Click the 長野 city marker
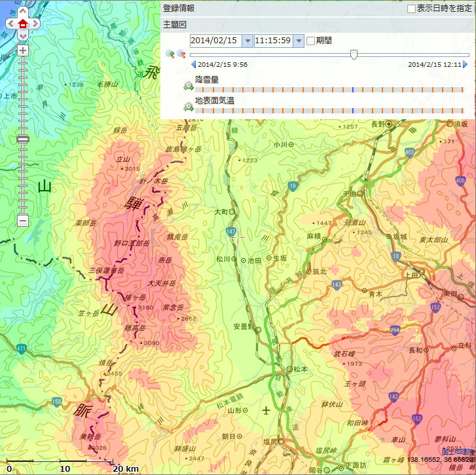The image size is (476, 475). point(389,124)
